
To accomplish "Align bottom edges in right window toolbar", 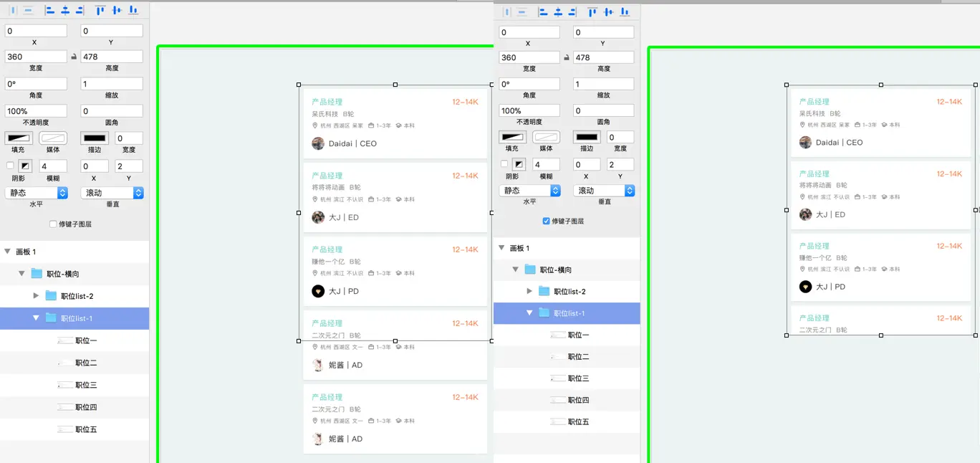I will click(625, 11).
